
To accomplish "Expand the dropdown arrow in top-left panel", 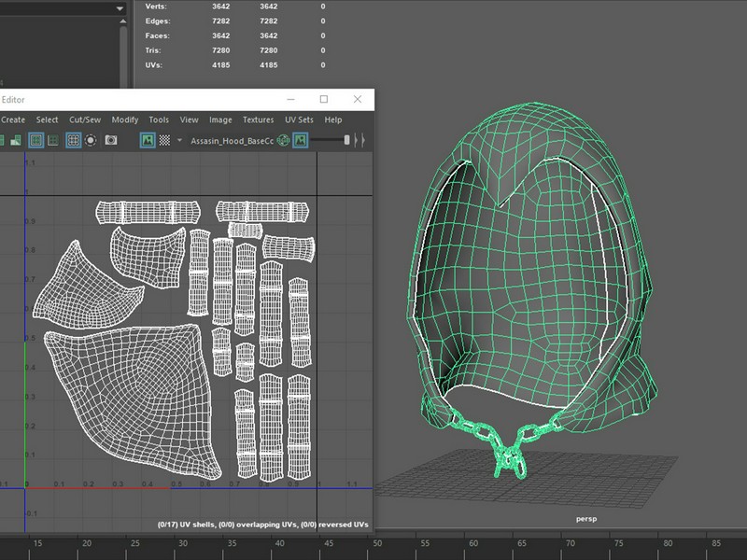I will [120, 8].
